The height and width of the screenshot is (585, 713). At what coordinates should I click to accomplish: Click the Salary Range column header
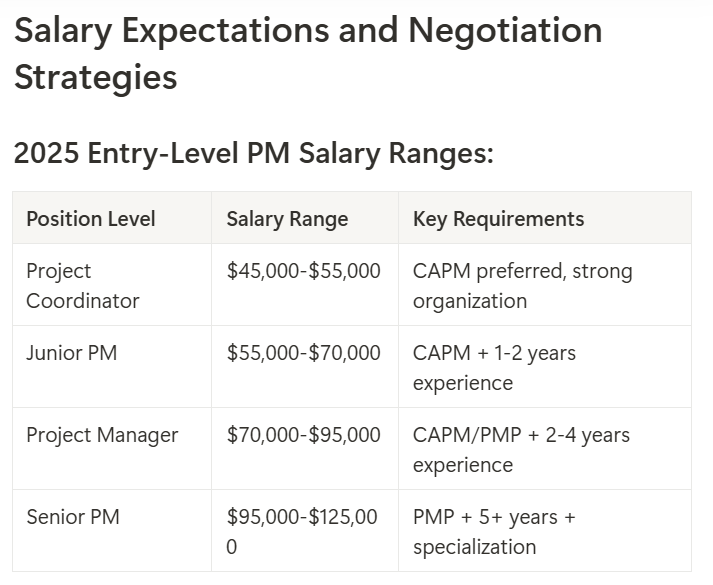tap(287, 219)
